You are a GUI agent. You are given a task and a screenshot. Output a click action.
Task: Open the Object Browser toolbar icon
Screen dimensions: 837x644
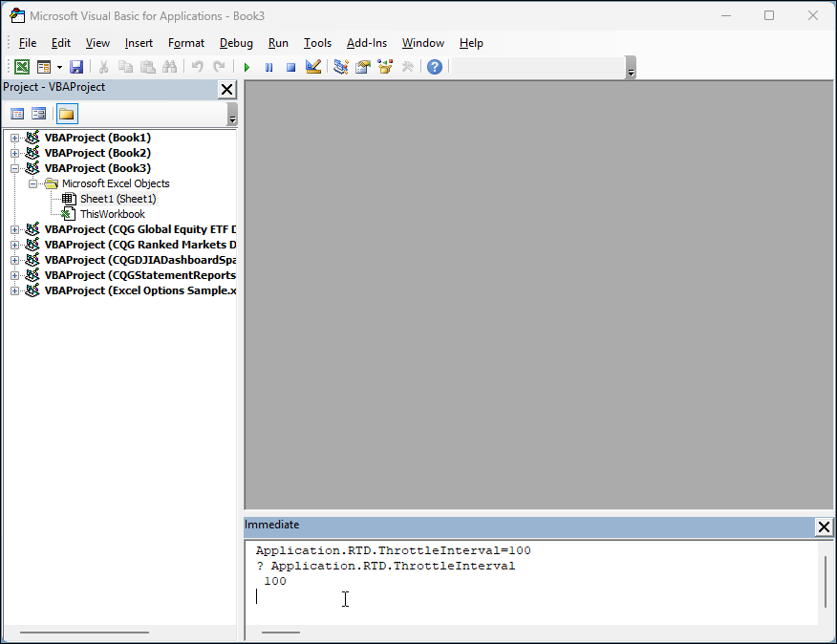(385, 67)
